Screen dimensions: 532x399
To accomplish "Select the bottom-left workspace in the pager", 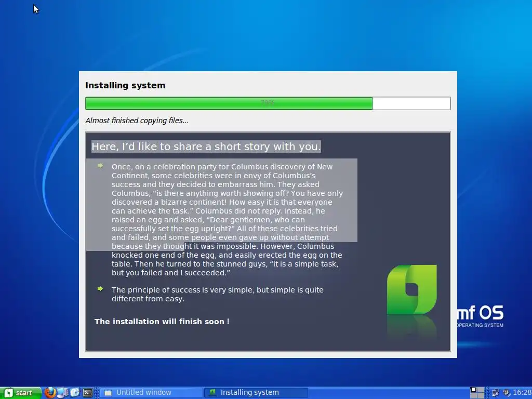I will point(473,395).
